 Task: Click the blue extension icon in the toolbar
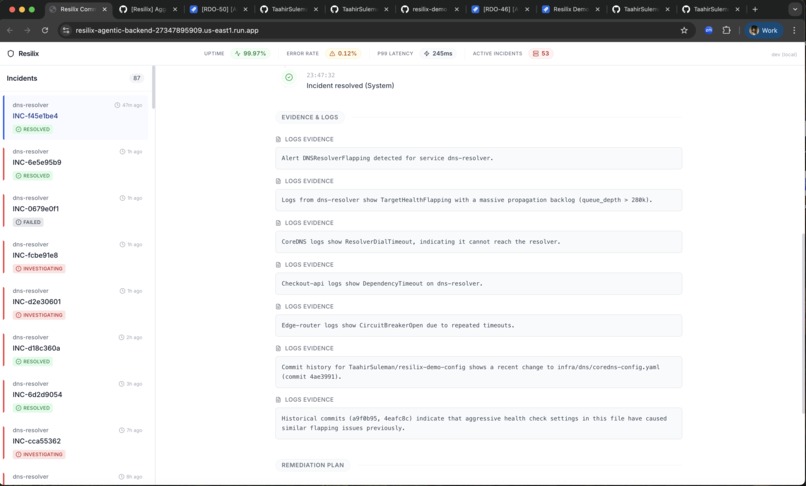[709, 30]
